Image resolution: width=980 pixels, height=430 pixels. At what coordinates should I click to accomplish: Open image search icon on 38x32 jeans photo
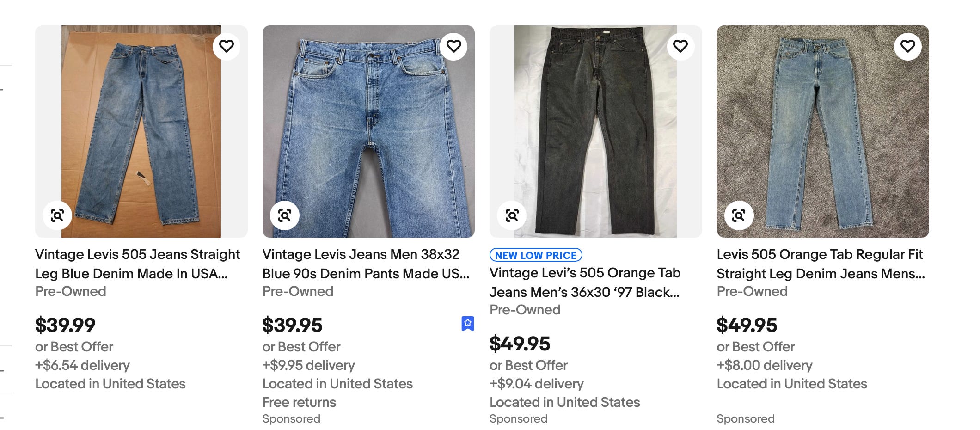[285, 215]
